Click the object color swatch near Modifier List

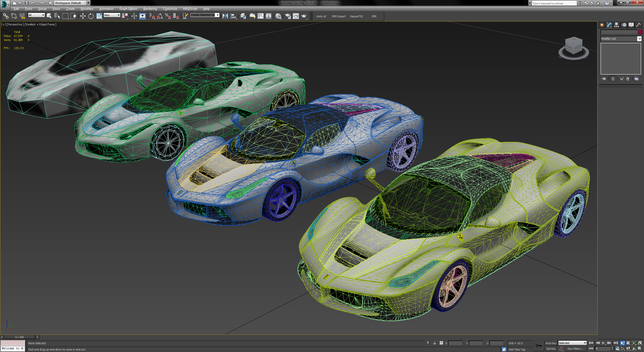coord(640,32)
